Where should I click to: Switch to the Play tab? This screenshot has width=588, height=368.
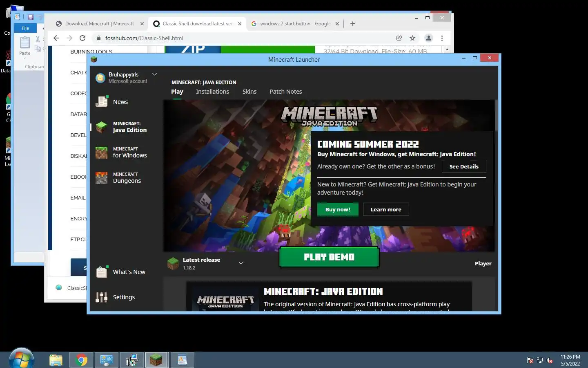tap(177, 92)
